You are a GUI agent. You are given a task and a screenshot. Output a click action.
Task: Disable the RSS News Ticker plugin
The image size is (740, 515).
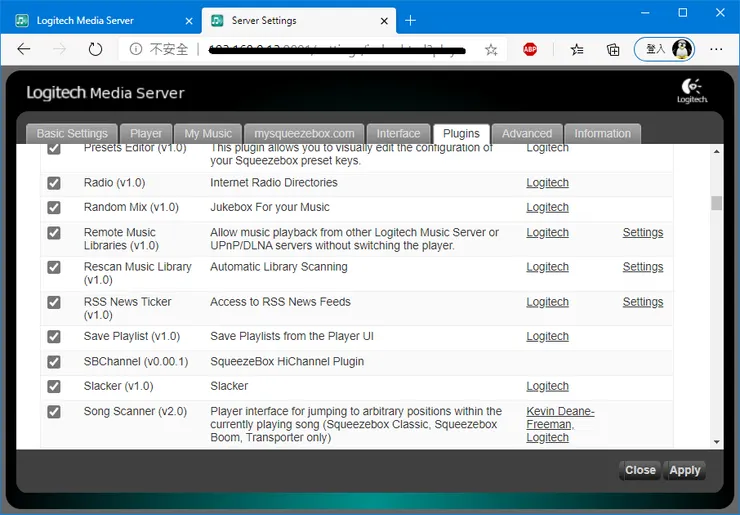[x=54, y=302]
